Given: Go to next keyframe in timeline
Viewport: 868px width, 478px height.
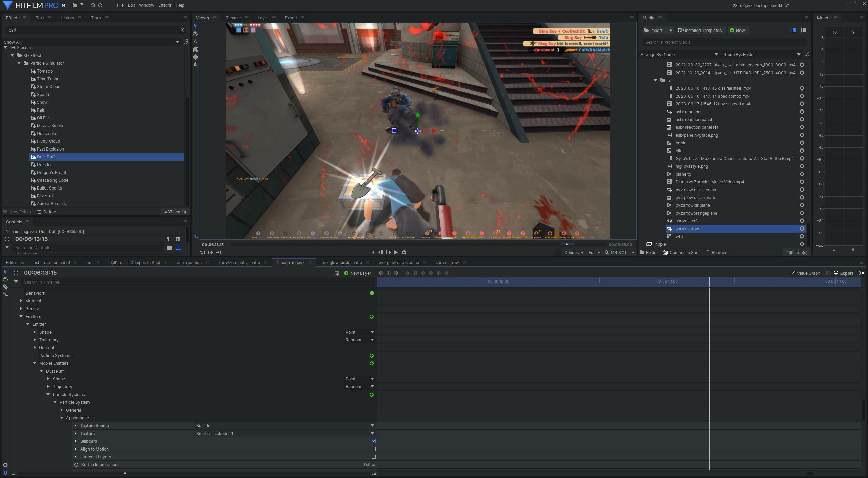Looking at the screenshot, I should pyautogui.click(x=396, y=273).
